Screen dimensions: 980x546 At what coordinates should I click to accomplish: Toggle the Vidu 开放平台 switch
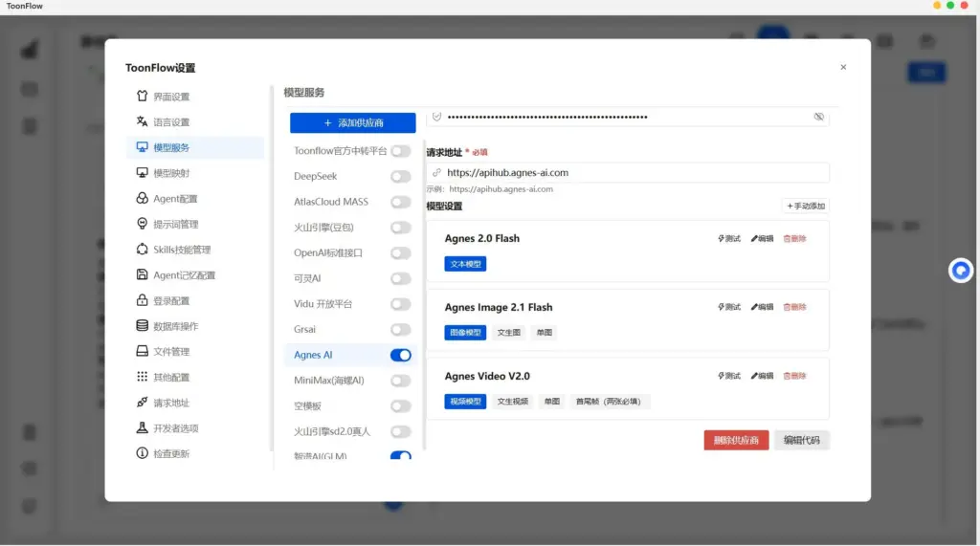tap(401, 304)
